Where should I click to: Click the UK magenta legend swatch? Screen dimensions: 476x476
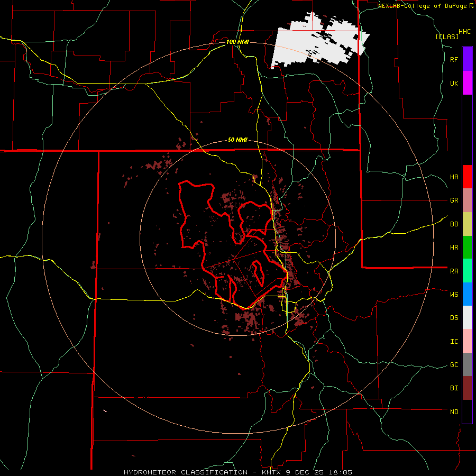pyautogui.click(x=467, y=83)
